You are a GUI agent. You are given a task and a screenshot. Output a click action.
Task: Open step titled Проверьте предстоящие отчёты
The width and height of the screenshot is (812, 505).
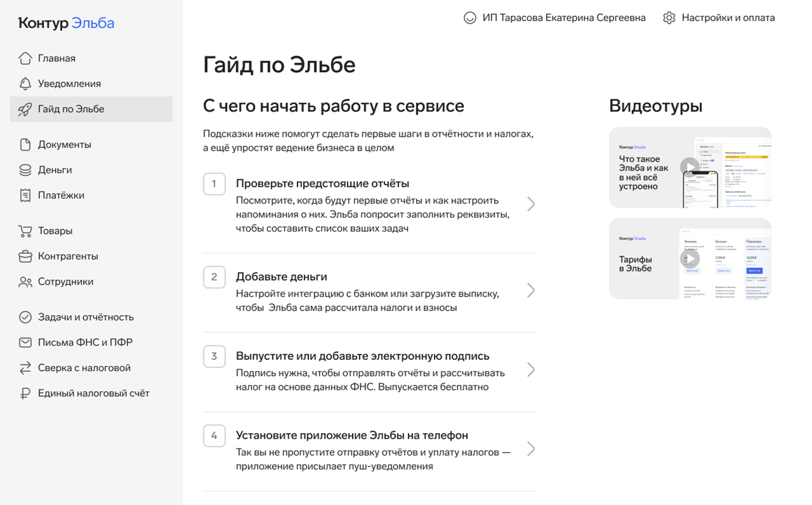[323, 184]
